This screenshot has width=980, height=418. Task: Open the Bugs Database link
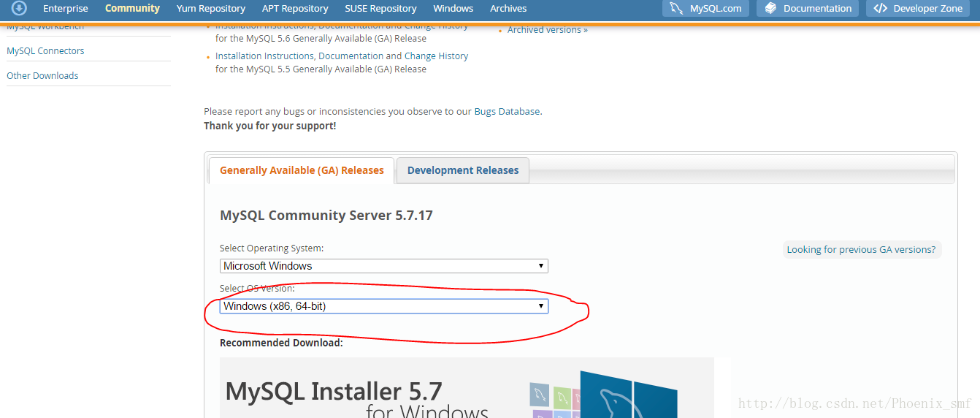point(507,112)
